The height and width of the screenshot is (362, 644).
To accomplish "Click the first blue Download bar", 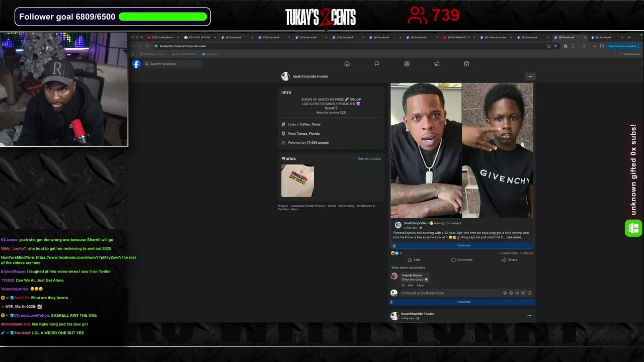I will tap(461, 245).
